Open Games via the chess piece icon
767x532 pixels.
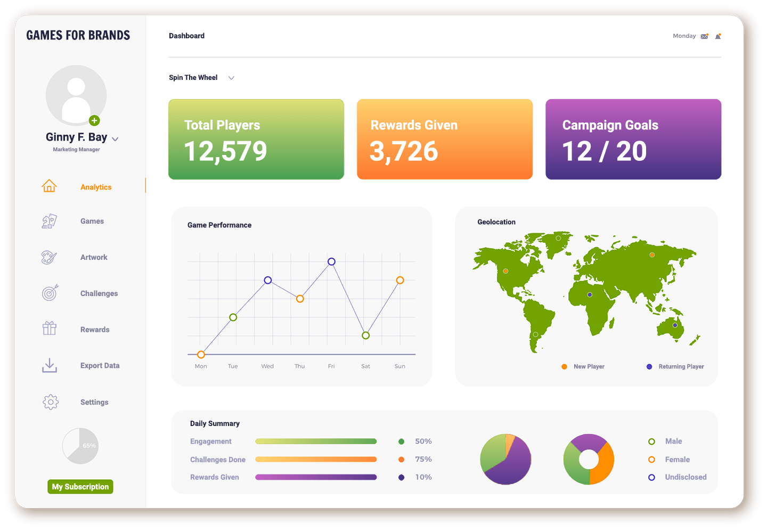pyautogui.click(x=49, y=221)
